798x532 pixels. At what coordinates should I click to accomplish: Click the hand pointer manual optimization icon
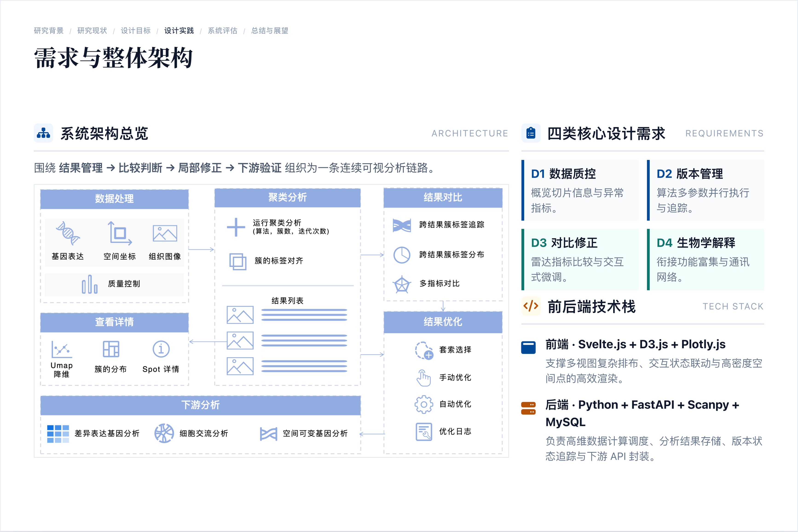423,378
